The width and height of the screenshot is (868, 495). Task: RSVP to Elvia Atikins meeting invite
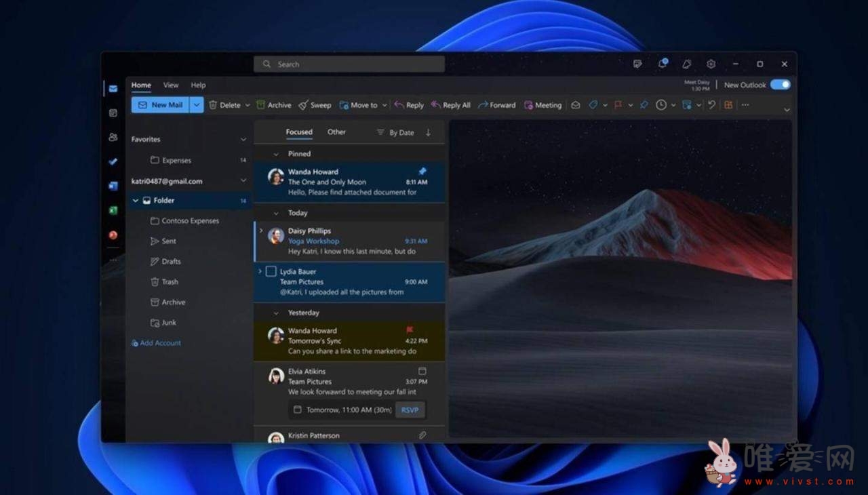point(410,410)
